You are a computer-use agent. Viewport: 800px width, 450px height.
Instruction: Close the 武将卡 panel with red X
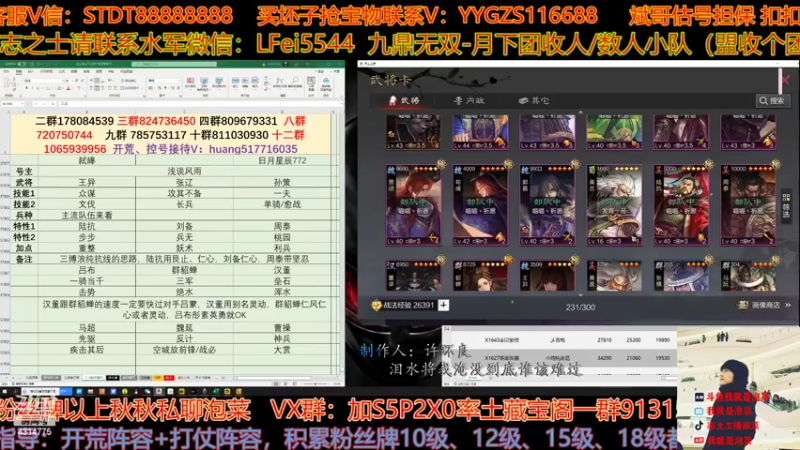(786, 80)
